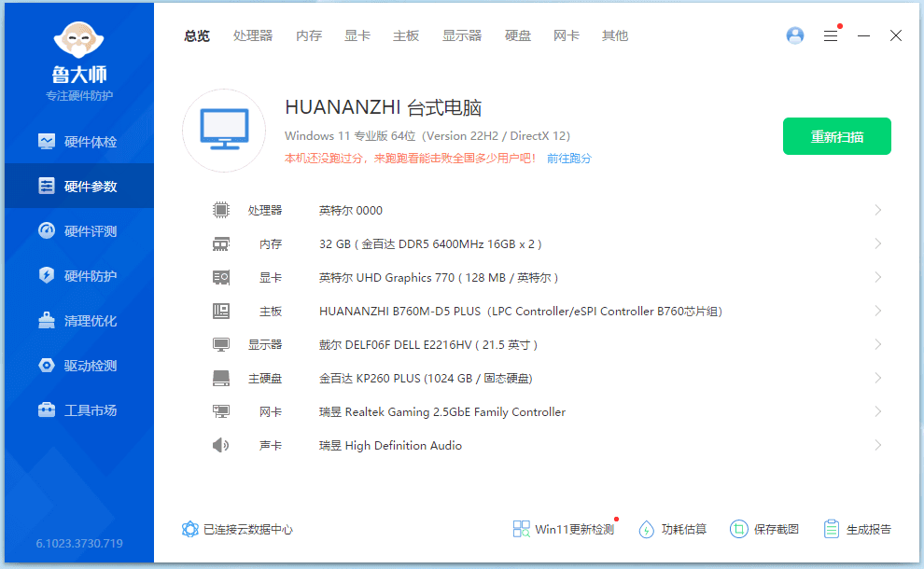Switch to the 主板 tab
The image size is (924, 569).
tap(406, 36)
